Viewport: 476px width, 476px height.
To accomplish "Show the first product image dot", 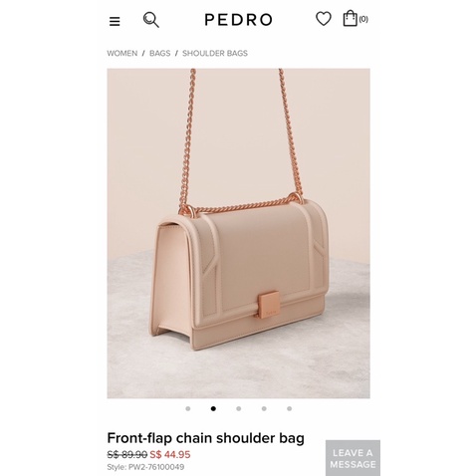I will [x=188, y=408].
